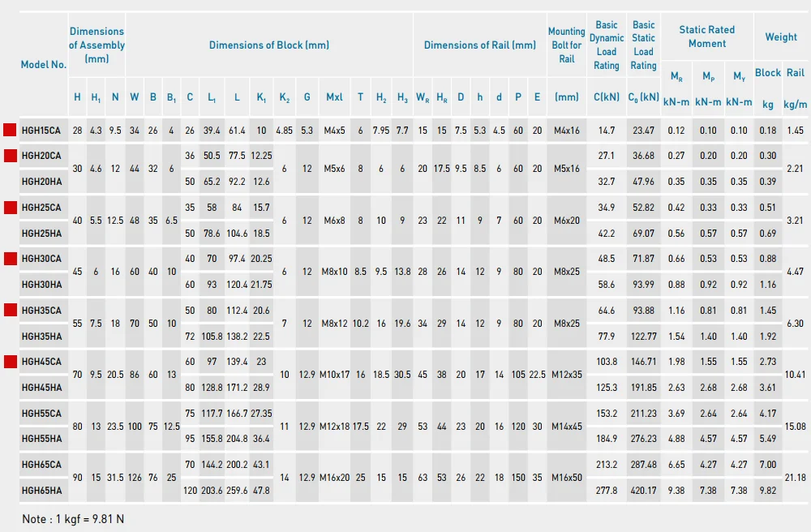Select the mounting bolt value 'M6x20'
The image size is (811, 532).
(566, 221)
